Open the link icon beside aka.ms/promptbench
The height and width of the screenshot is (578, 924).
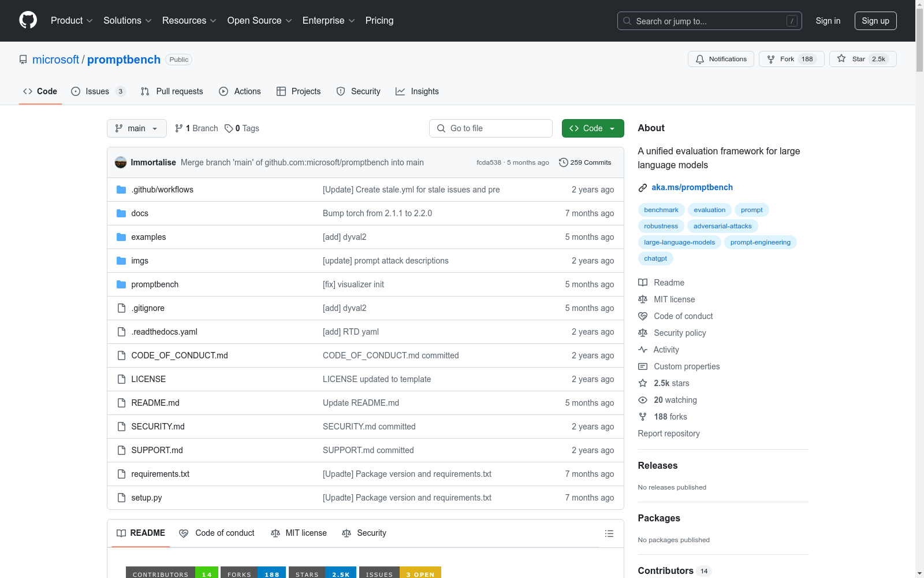642,187
